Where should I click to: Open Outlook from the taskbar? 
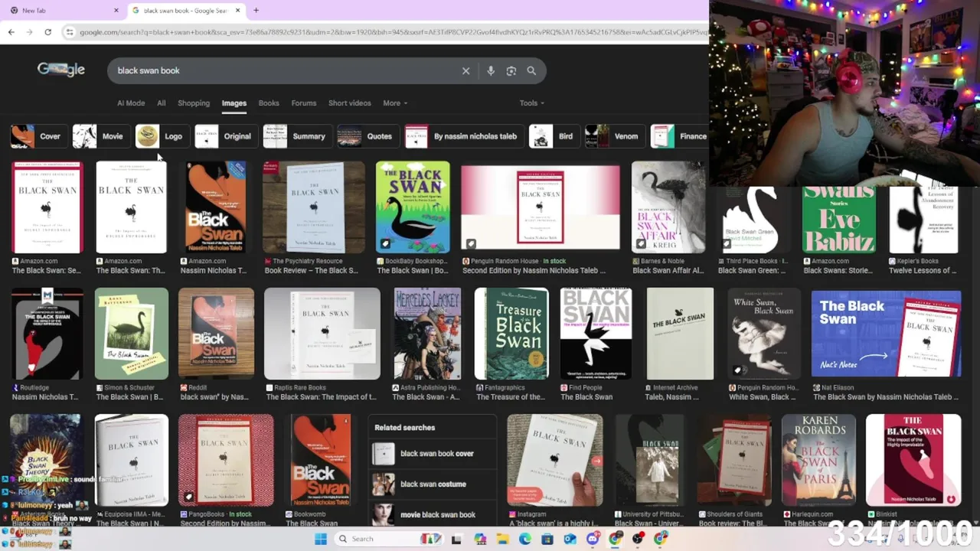tap(570, 539)
